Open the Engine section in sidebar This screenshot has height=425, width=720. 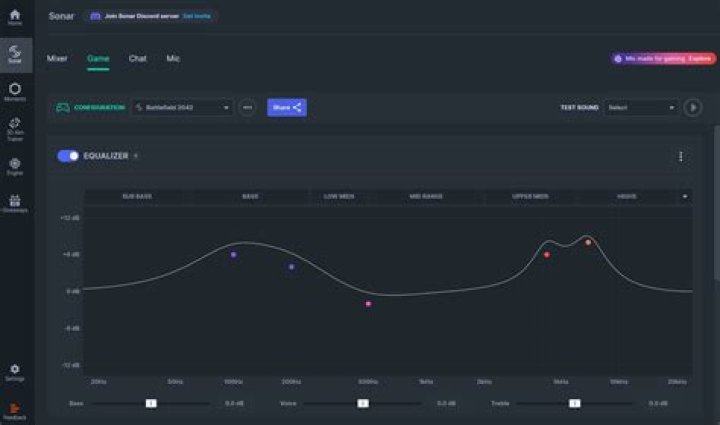point(15,167)
